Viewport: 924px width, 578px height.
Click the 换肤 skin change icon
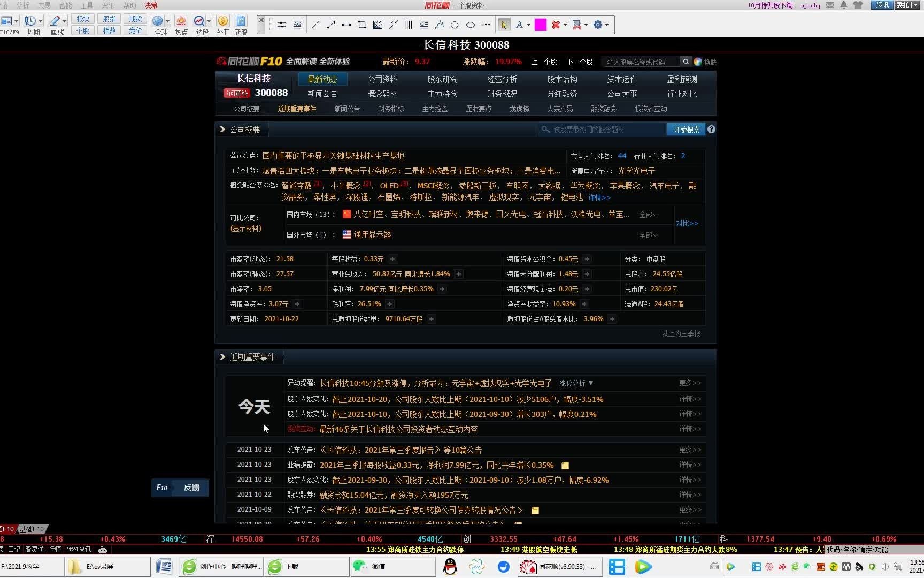tap(705, 62)
